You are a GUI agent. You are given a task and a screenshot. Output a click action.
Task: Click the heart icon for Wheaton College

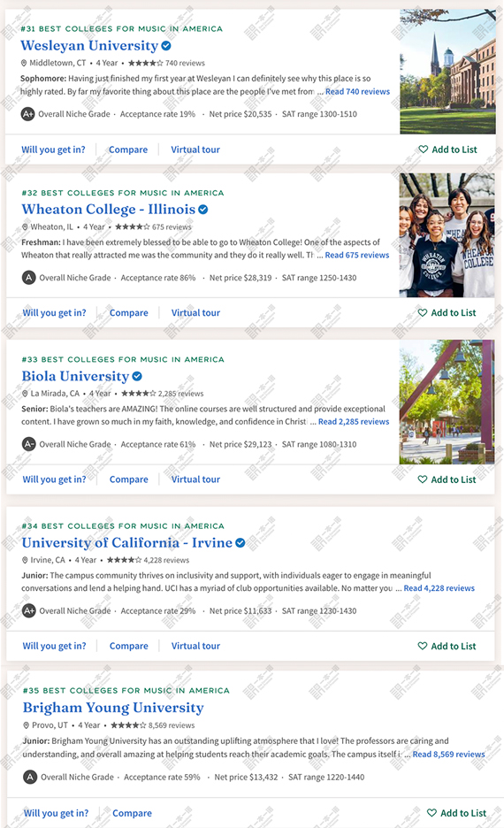click(422, 312)
